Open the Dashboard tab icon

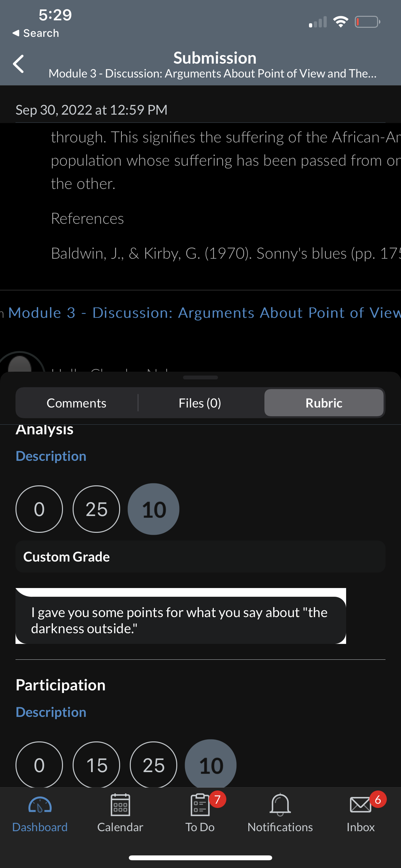[x=40, y=805]
